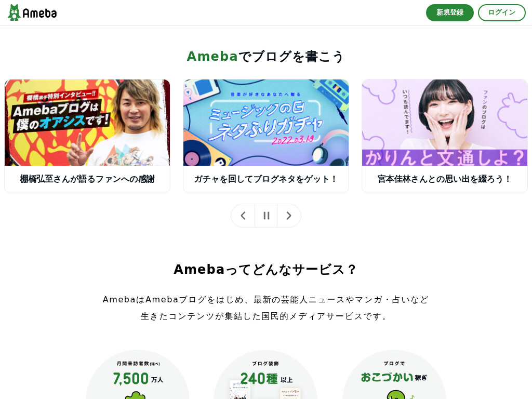Click the green character icon under おこづかい
Viewport: 532px width, 399px height.
click(397, 395)
